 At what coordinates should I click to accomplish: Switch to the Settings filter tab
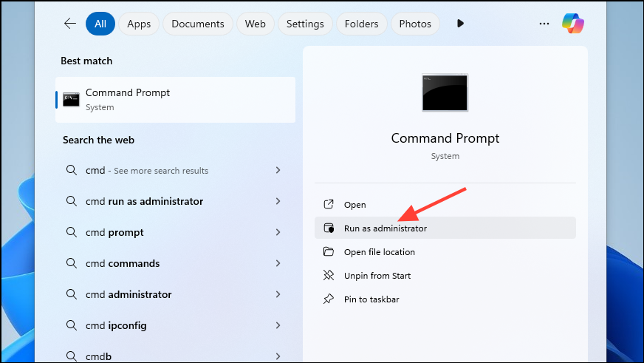(x=305, y=24)
